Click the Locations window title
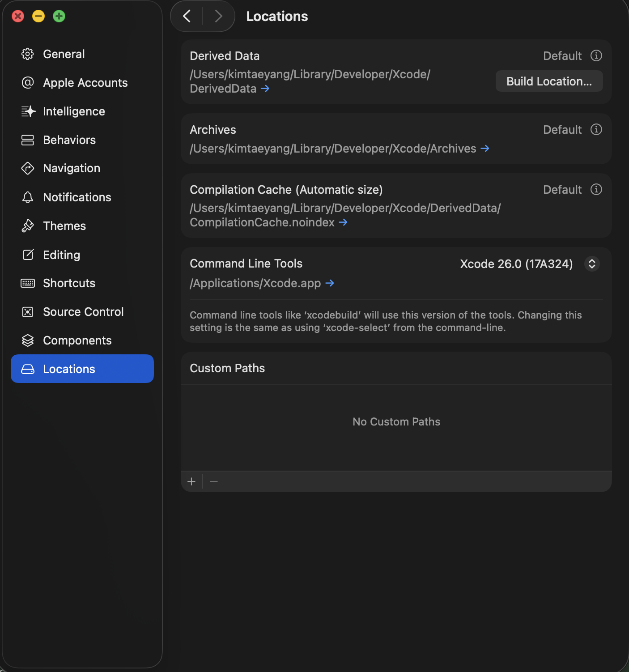Viewport: 629px width, 672px height. click(277, 17)
